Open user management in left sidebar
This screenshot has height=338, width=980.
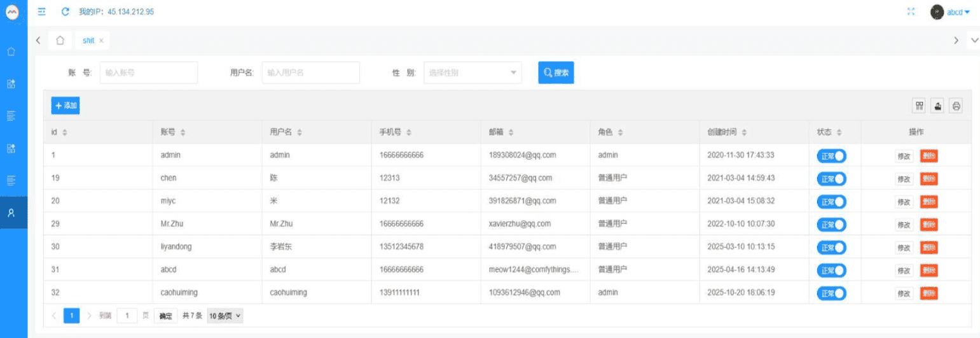(11, 213)
